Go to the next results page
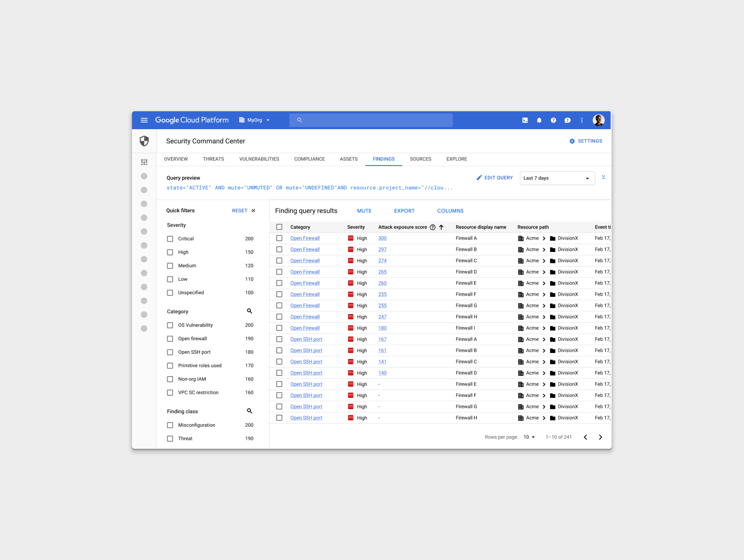 coord(600,437)
